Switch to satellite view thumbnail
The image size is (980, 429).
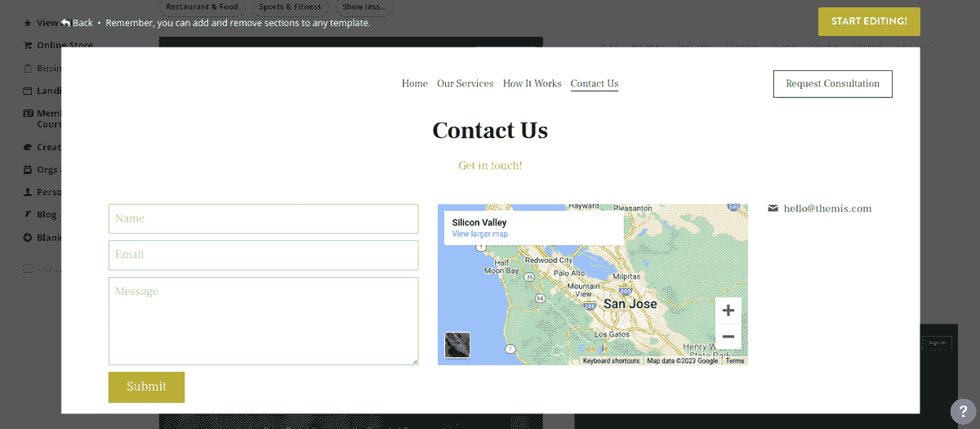pos(457,345)
